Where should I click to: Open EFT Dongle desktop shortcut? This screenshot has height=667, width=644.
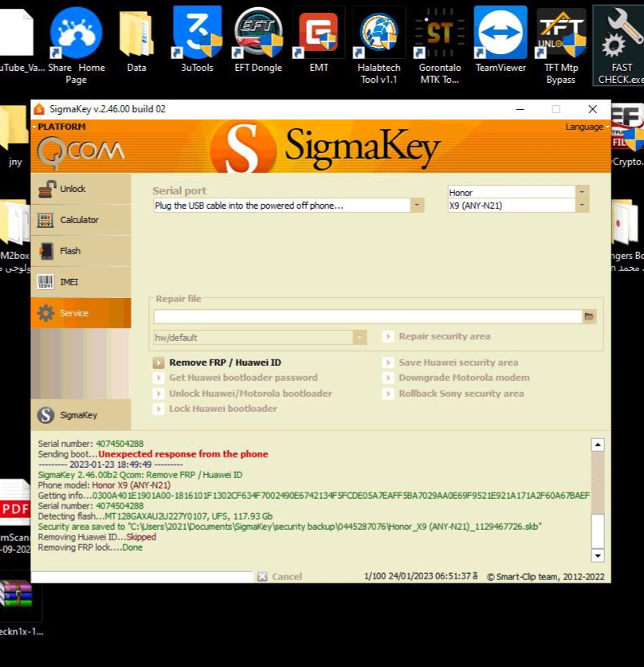257,39
